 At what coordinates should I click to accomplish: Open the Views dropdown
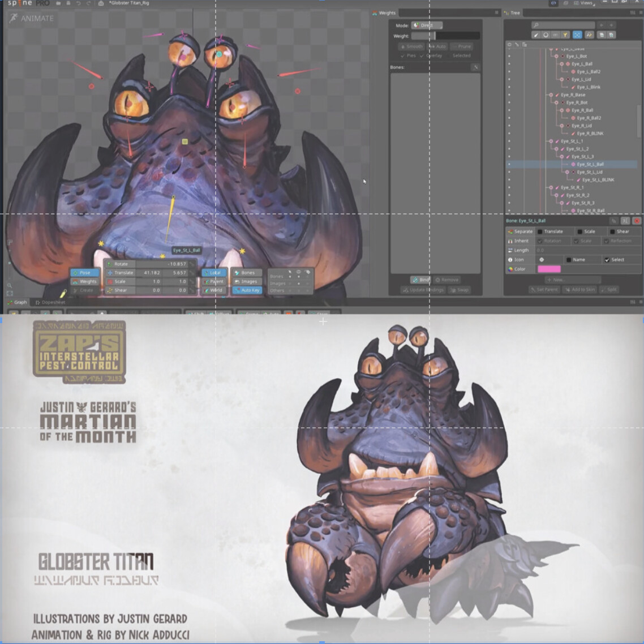587,3
